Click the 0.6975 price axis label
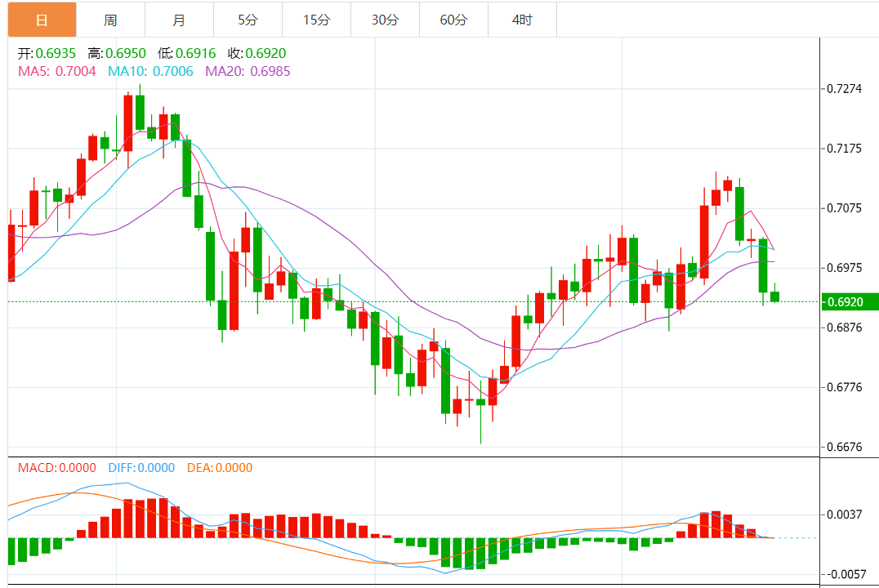The width and height of the screenshot is (879, 588). (x=844, y=267)
